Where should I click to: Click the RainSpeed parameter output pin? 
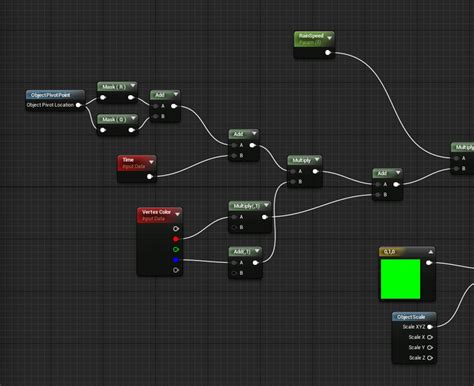coord(328,52)
